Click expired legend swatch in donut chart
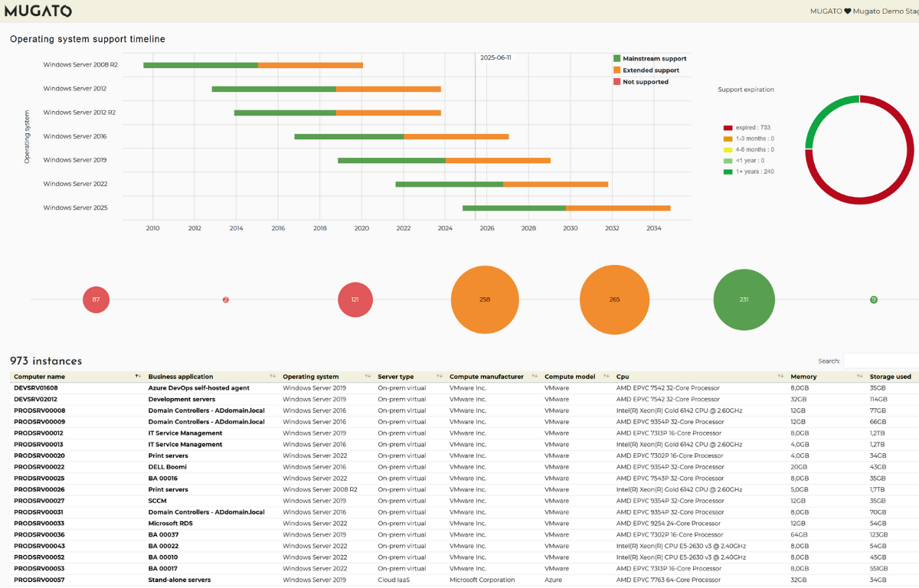 (728, 128)
